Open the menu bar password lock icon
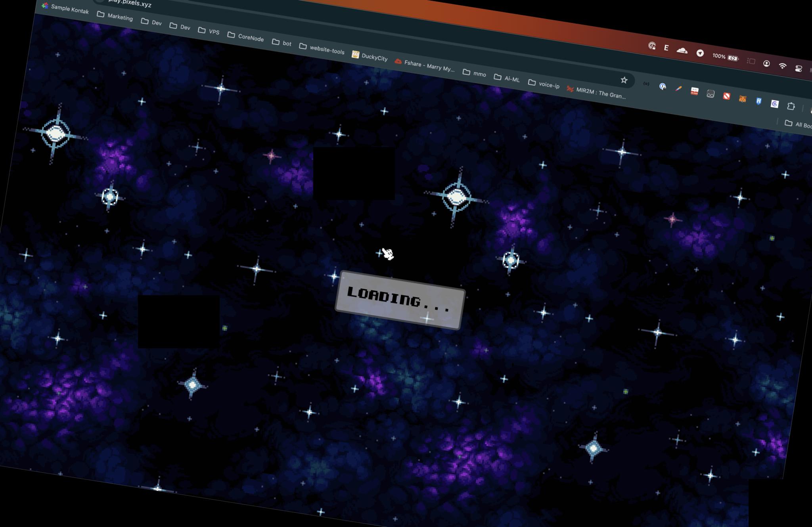The image size is (812, 527). pos(652,46)
